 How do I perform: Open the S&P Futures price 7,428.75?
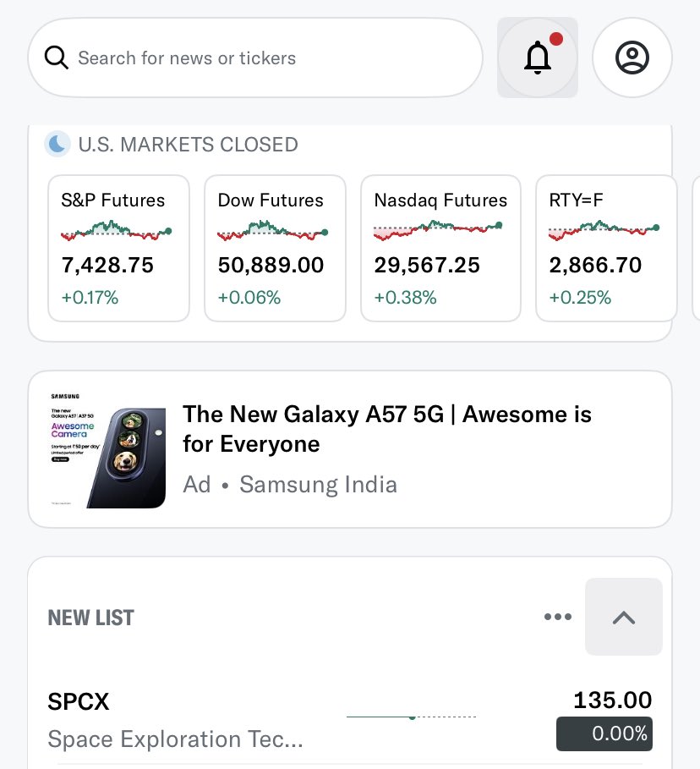(107, 266)
